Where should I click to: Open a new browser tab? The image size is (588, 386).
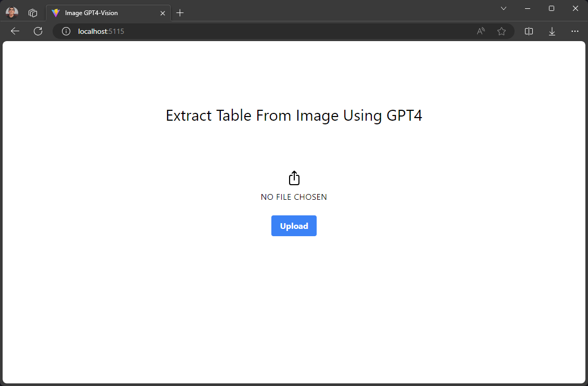coord(180,12)
